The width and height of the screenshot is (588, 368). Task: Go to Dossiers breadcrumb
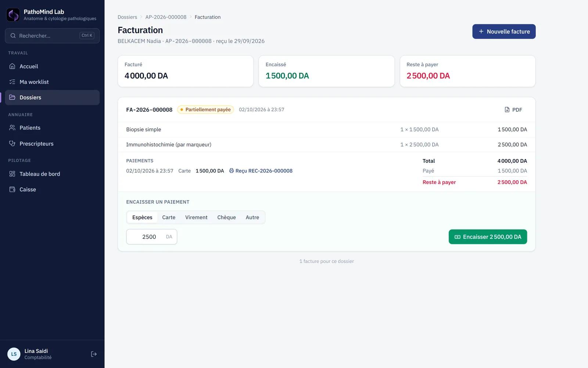click(127, 17)
